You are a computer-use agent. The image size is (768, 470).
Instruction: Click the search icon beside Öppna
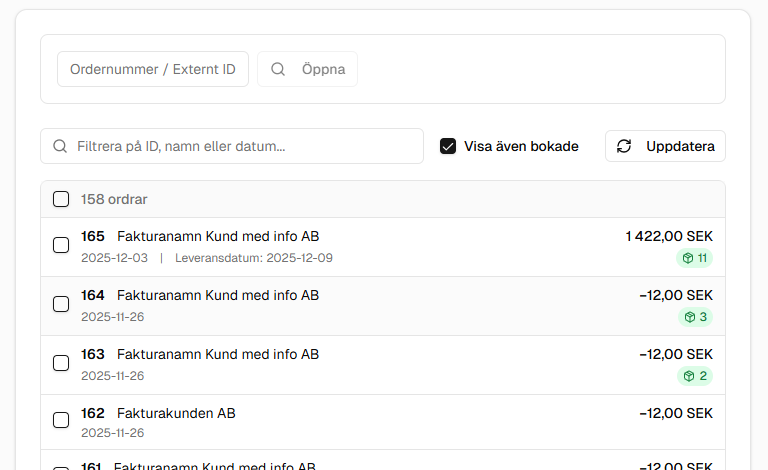[279, 69]
